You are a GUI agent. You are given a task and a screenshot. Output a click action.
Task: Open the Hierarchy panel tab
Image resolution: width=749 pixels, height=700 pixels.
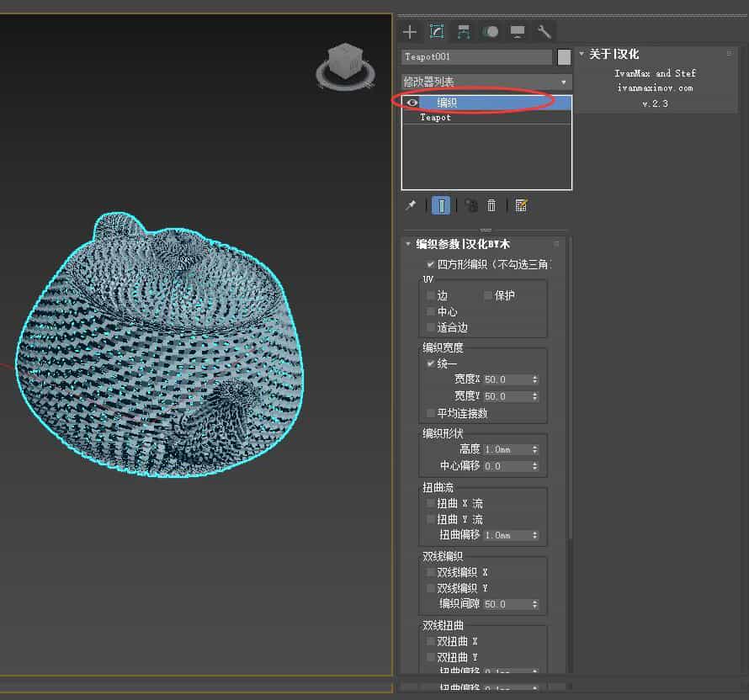coord(464,32)
